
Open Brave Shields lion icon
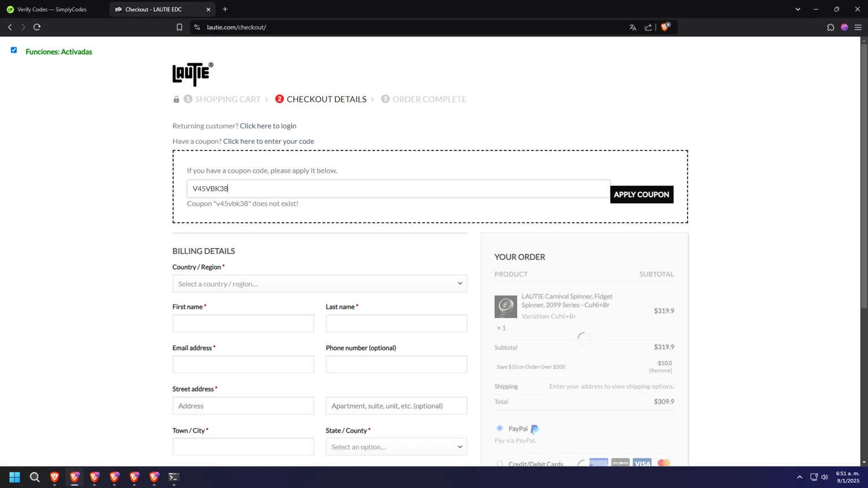pos(665,27)
